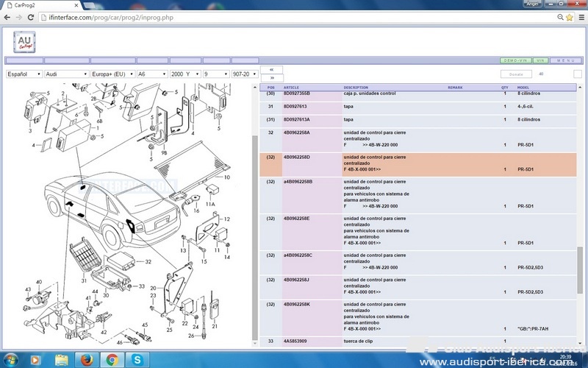Screen dimensions: 588x368
Task: Click part number 31 in the diagram
Action: click(84, 280)
